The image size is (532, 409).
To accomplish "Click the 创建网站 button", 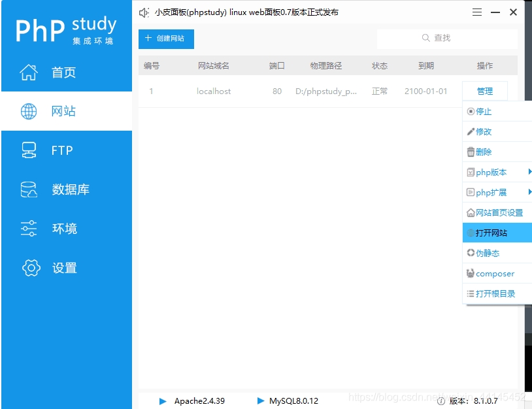I will tap(166, 39).
